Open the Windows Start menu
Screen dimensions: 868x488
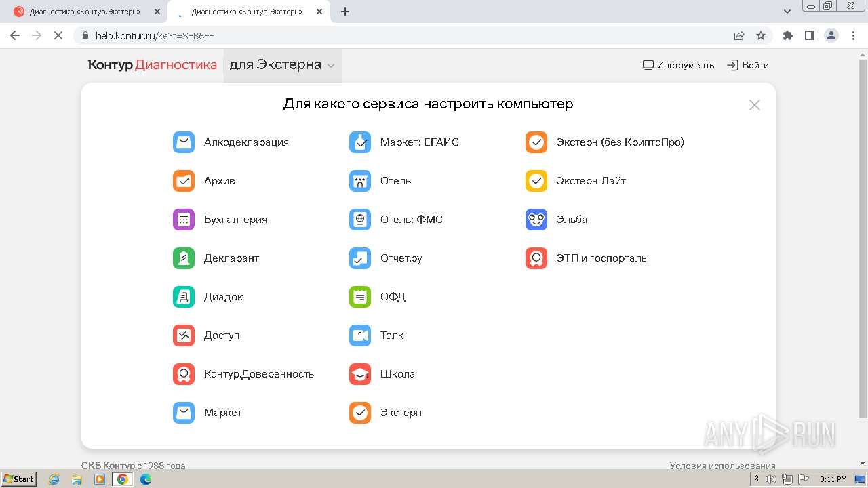[19, 479]
